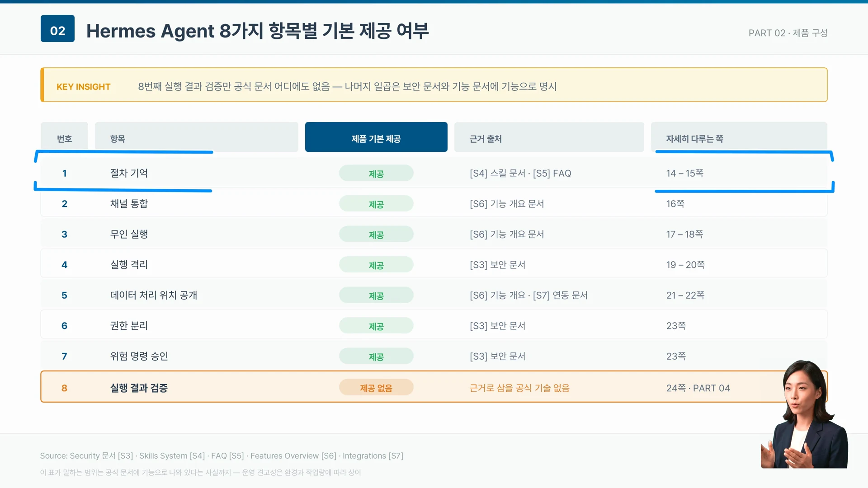The height and width of the screenshot is (488, 868).
Task: Click the Source footnote line
Action: (222, 456)
